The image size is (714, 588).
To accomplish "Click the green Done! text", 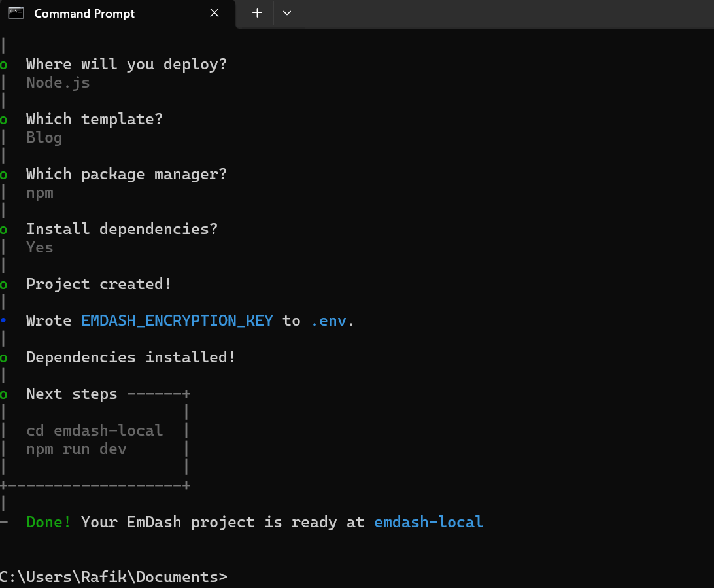I will point(48,522).
